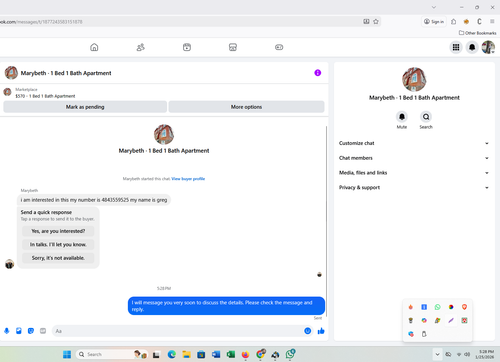Open the Facebook menu grid icon
The height and width of the screenshot is (362, 500).
pos(456,47)
